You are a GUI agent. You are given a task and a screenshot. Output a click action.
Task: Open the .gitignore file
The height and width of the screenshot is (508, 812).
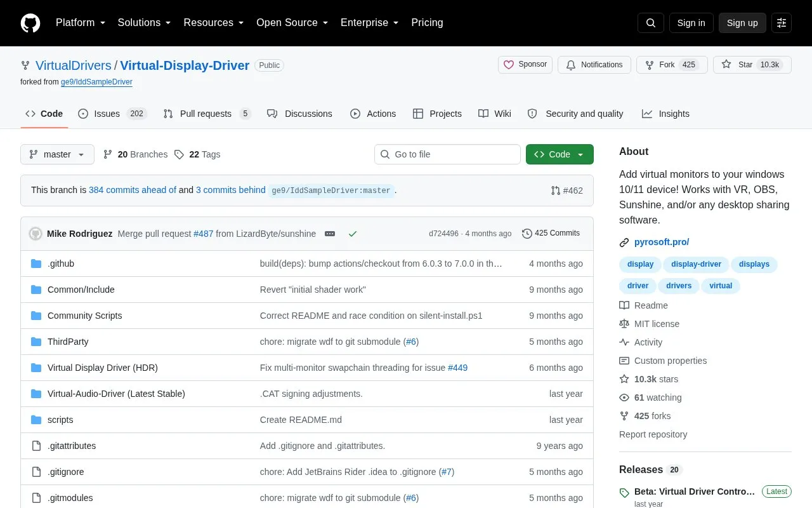[x=66, y=472]
